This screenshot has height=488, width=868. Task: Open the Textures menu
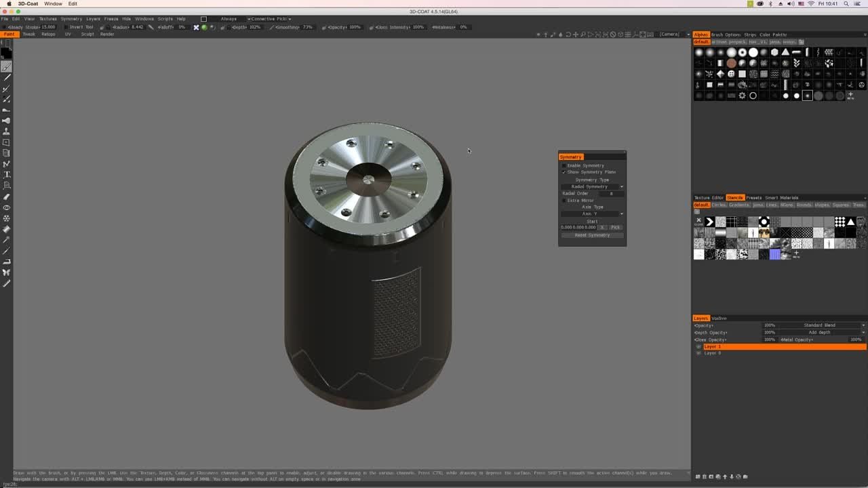click(47, 19)
